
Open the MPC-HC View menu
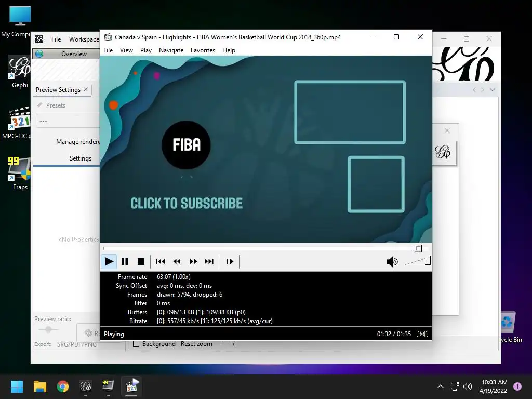126,50
